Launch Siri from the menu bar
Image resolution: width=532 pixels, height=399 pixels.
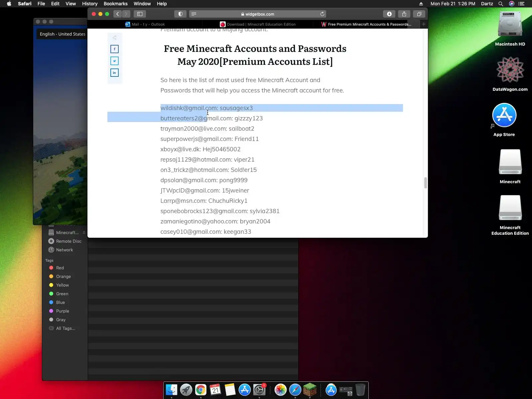click(512, 4)
